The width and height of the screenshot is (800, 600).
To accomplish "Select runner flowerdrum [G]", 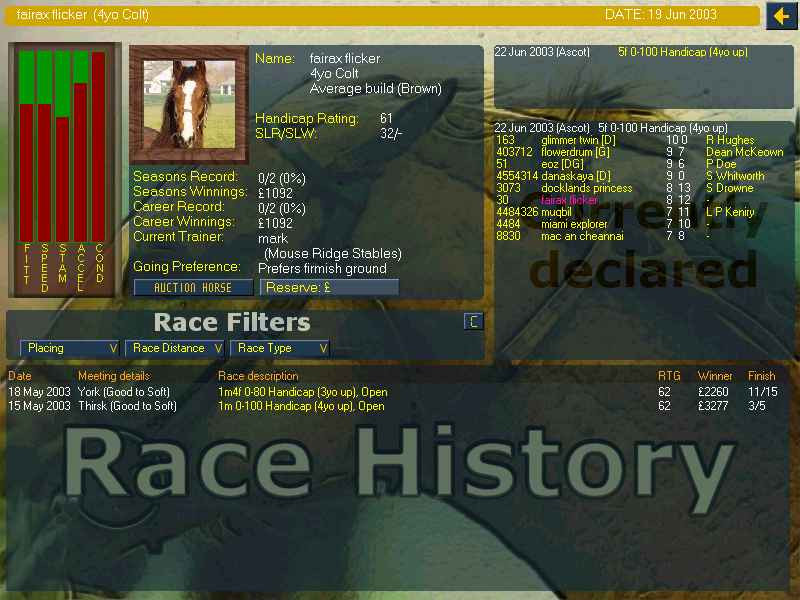I will coord(575,152).
